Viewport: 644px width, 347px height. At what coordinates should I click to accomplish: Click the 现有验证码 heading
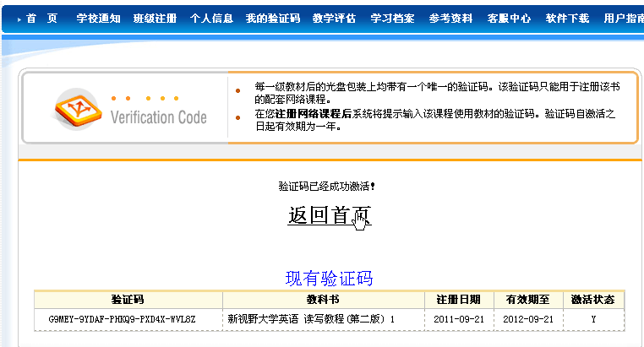(x=329, y=279)
